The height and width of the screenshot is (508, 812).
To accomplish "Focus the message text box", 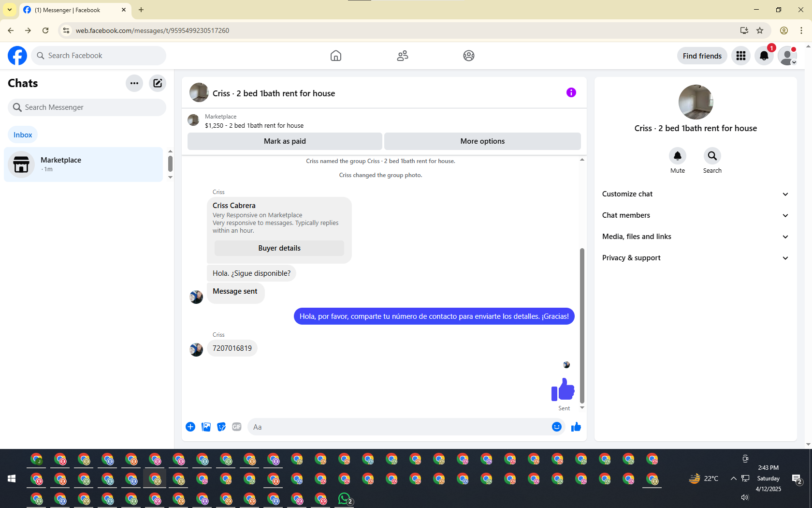I will (399, 427).
